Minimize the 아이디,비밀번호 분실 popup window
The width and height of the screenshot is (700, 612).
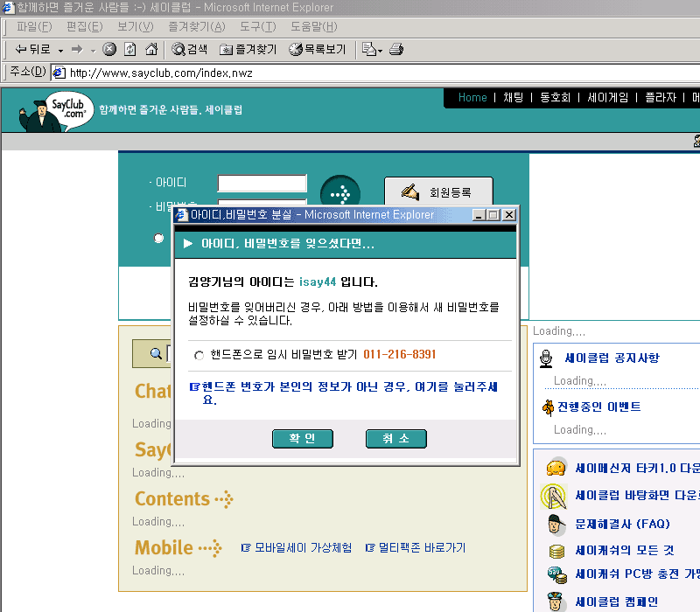(x=479, y=215)
